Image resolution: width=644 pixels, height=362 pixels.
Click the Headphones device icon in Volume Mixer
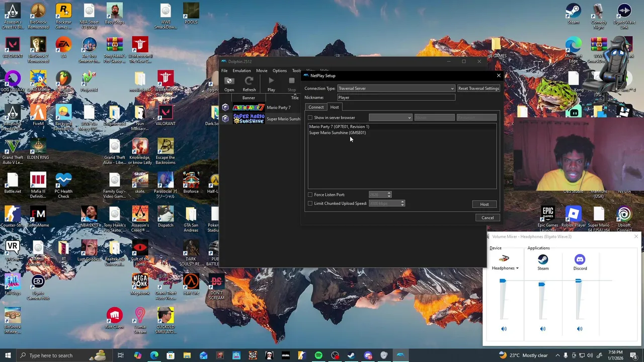(x=504, y=259)
